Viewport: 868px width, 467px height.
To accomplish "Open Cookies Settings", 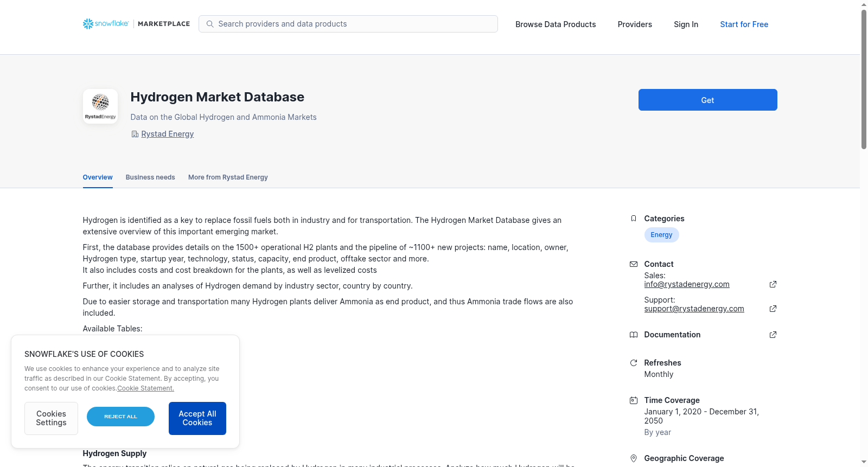I will coord(51,418).
